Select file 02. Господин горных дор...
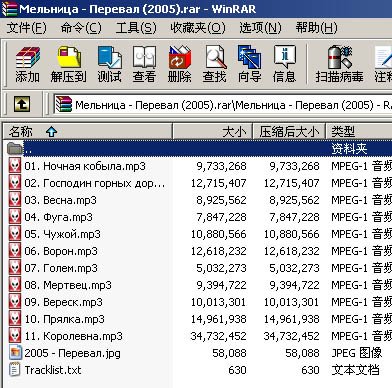This screenshot has height=388, width=392. (x=94, y=183)
